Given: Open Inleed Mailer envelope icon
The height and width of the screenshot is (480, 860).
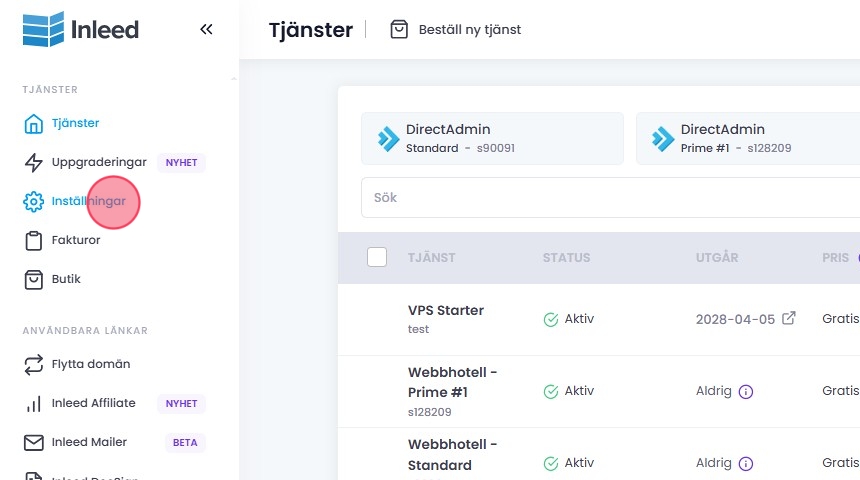Looking at the screenshot, I should (34, 442).
